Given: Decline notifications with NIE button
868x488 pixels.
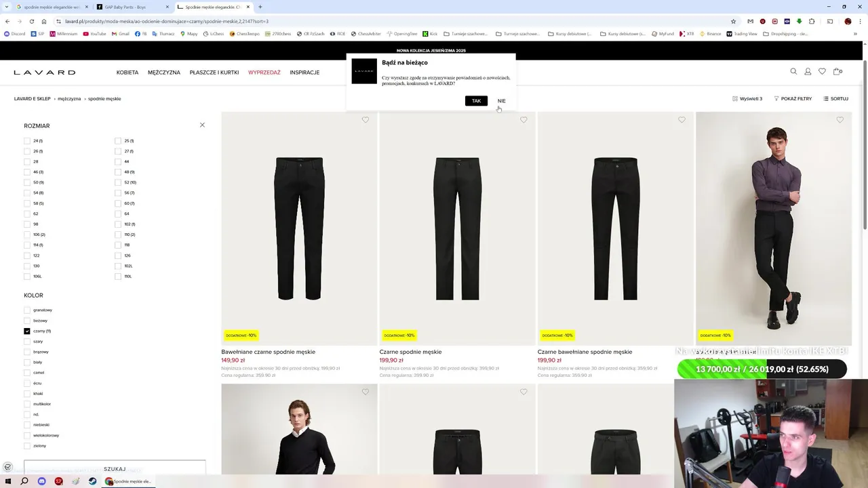Looking at the screenshot, I should coord(501,101).
